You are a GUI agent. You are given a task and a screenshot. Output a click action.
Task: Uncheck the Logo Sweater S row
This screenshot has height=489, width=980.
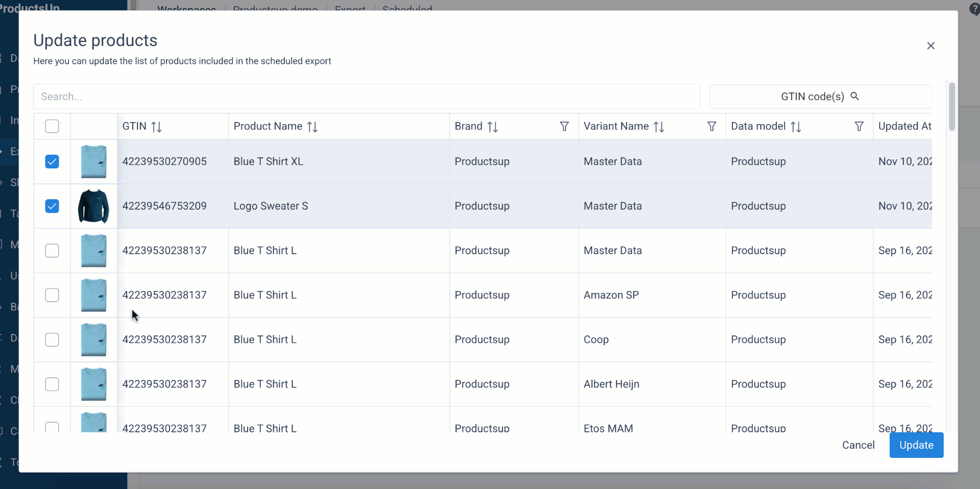(52, 206)
